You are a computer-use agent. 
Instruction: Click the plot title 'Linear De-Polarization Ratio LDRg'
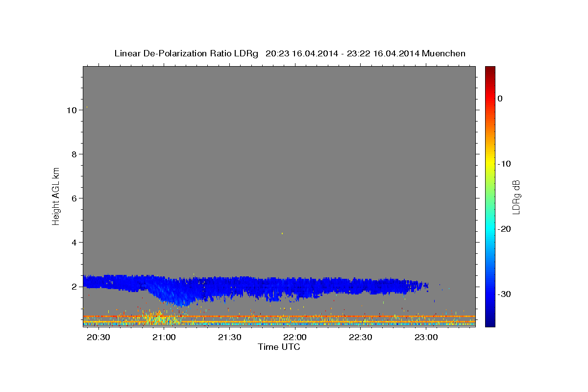186,53
